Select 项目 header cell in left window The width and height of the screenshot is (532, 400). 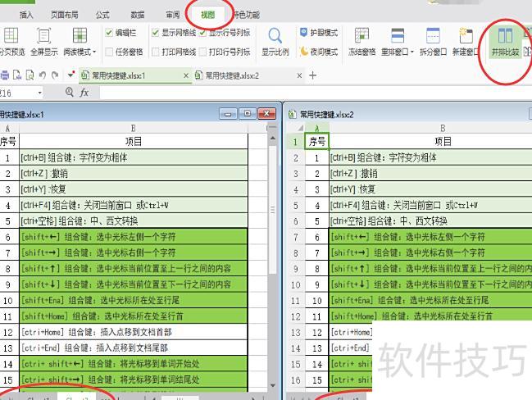(134, 142)
